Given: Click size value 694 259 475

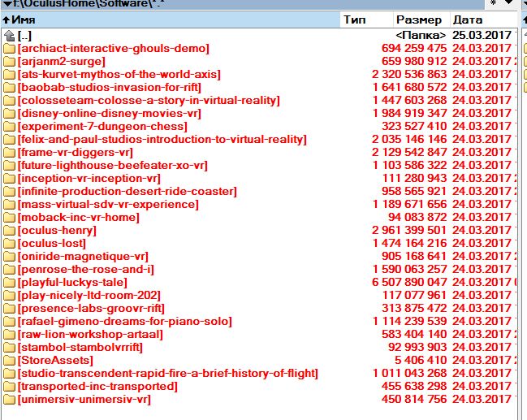Looking at the screenshot, I should [x=414, y=49].
